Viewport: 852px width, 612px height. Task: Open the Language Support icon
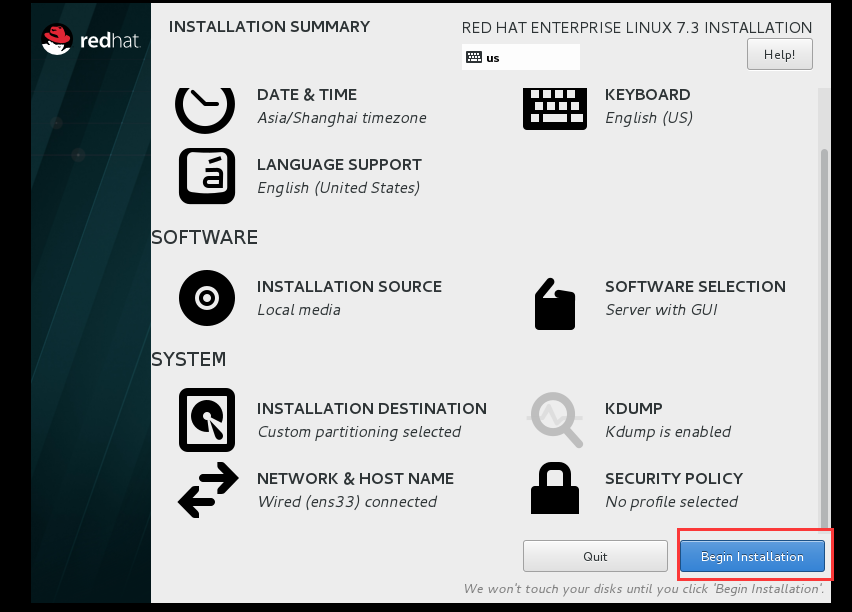pyautogui.click(x=207, y=176)
